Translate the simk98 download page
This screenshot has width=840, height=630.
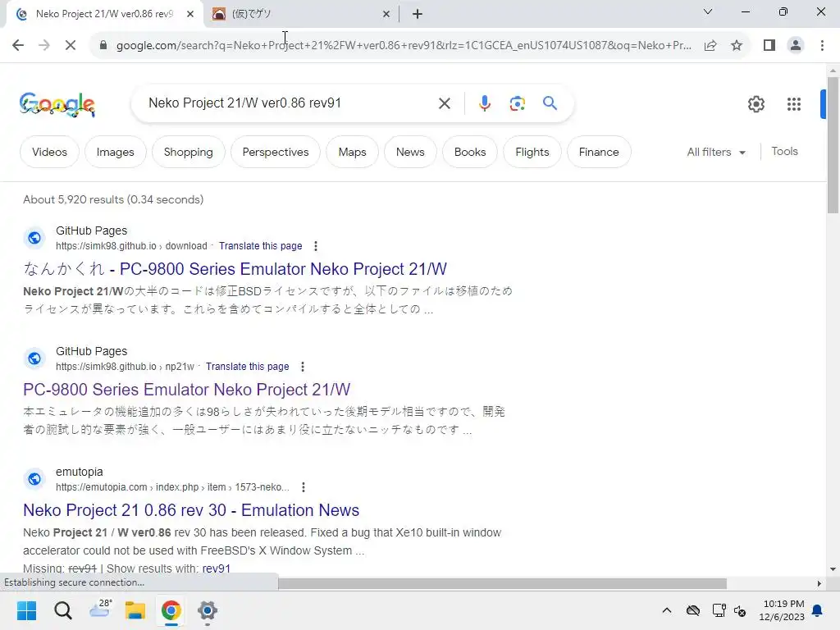[x=260, y=246]
